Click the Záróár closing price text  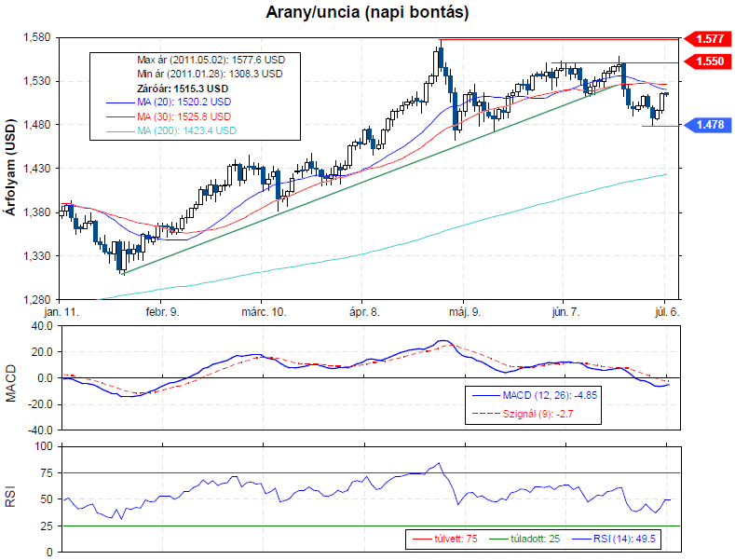pos(183,88)
